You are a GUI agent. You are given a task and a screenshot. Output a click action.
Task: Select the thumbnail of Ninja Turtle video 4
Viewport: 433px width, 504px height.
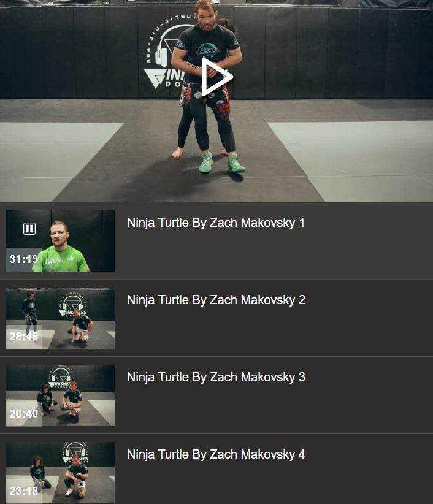tap(60, 473)
